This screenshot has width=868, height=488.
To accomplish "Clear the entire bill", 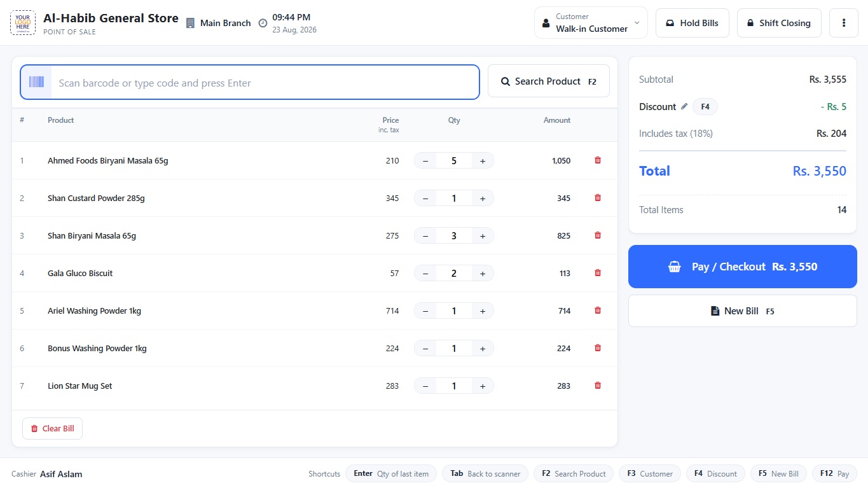I will point(52,429).
